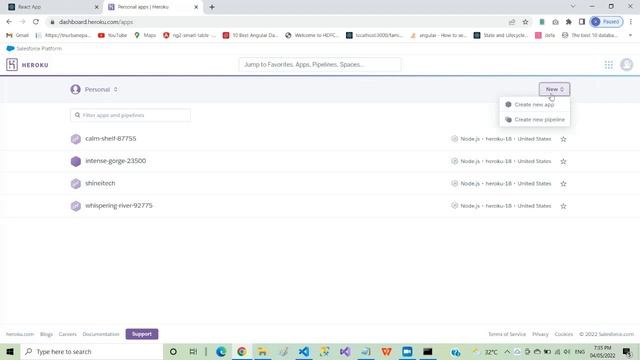Expand the Personal team switcher
The width and height of the screenshot is (640, 360).
(x=94, y=89)
